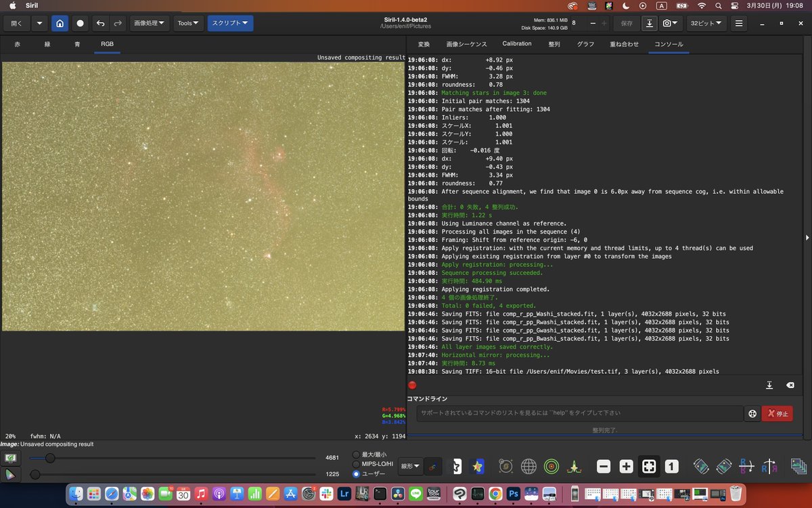This screenshot has width=812, height=508.
Task: Open the 整列 tab
Action: point(554,44)
